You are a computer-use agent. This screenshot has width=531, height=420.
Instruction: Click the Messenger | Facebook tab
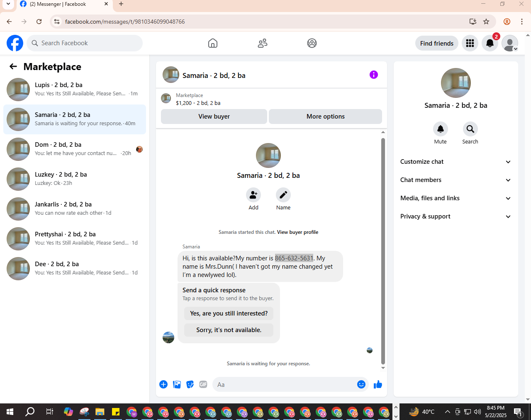(64, 4)
